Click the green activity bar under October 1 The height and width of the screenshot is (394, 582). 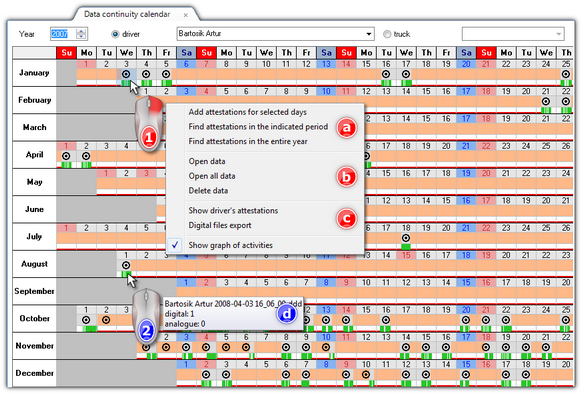pos(89,328)
